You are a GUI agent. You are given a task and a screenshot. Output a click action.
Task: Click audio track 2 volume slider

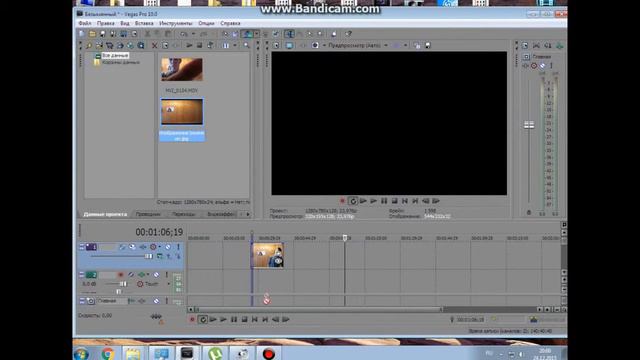tap(123, 284)
